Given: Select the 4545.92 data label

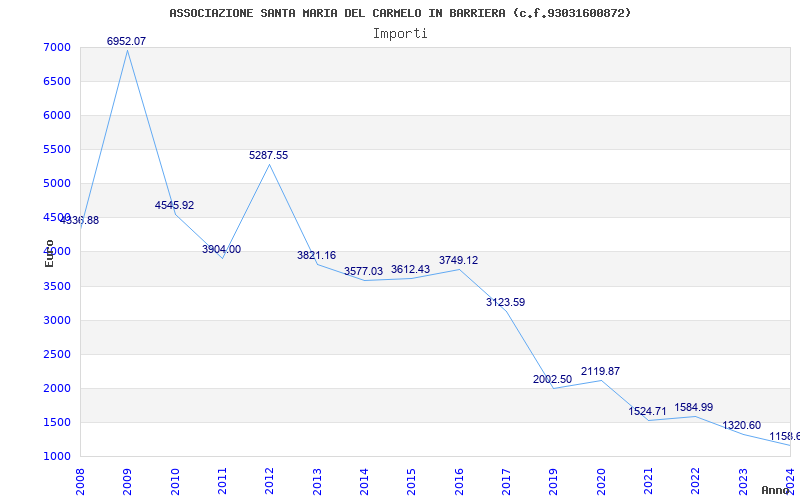Looking at the screenshot, I should pos(174,205).
